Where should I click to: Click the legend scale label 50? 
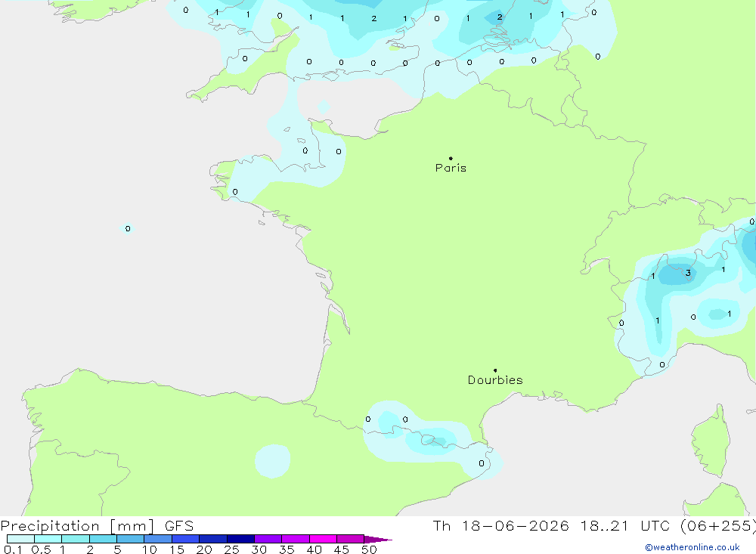(369, 549)
